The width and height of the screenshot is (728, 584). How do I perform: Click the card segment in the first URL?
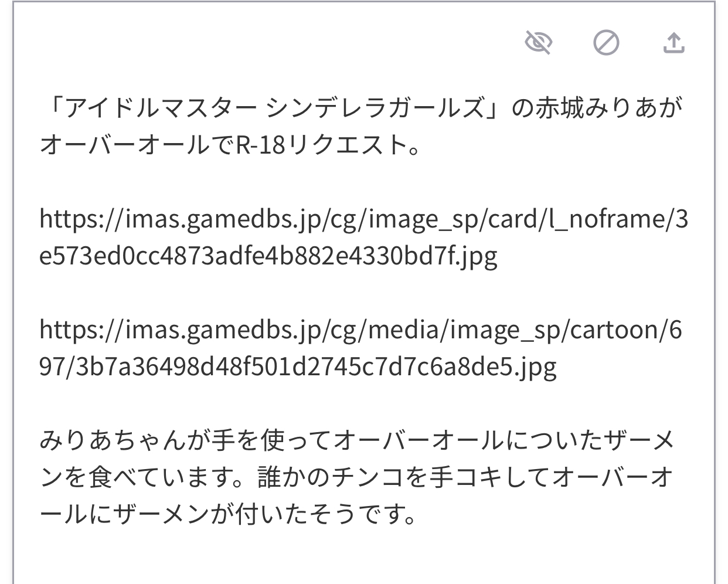[512, 219]
